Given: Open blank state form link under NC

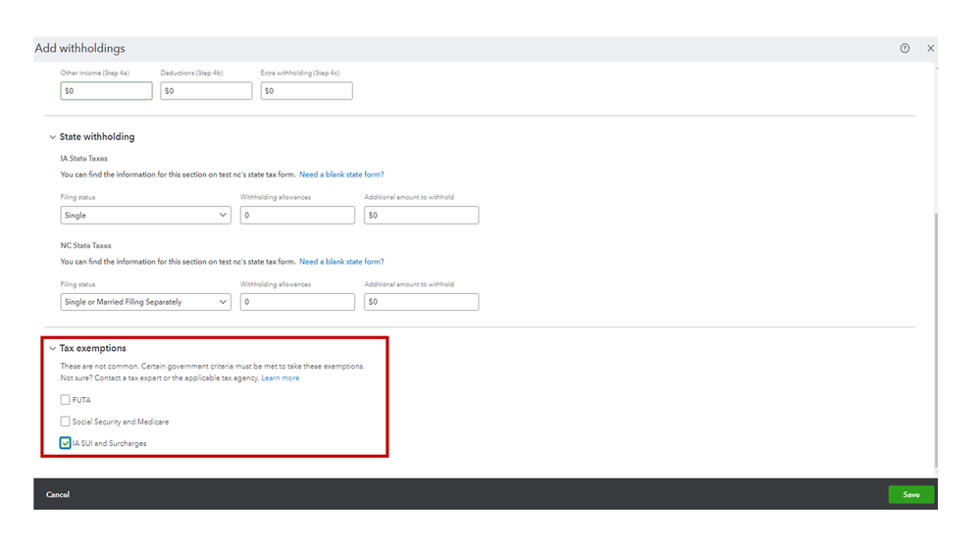Looking at the screenshot, I should [x=341, y=262].
